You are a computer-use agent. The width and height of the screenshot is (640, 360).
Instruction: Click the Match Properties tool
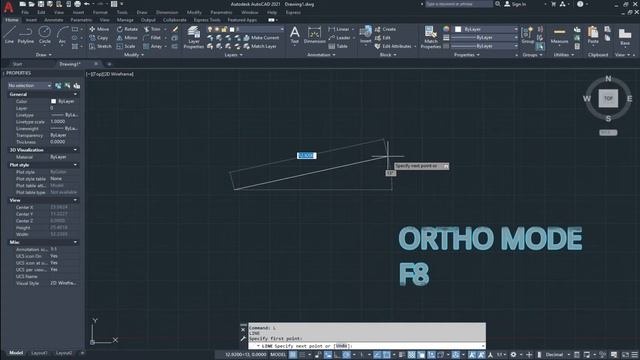pos(430,37)
